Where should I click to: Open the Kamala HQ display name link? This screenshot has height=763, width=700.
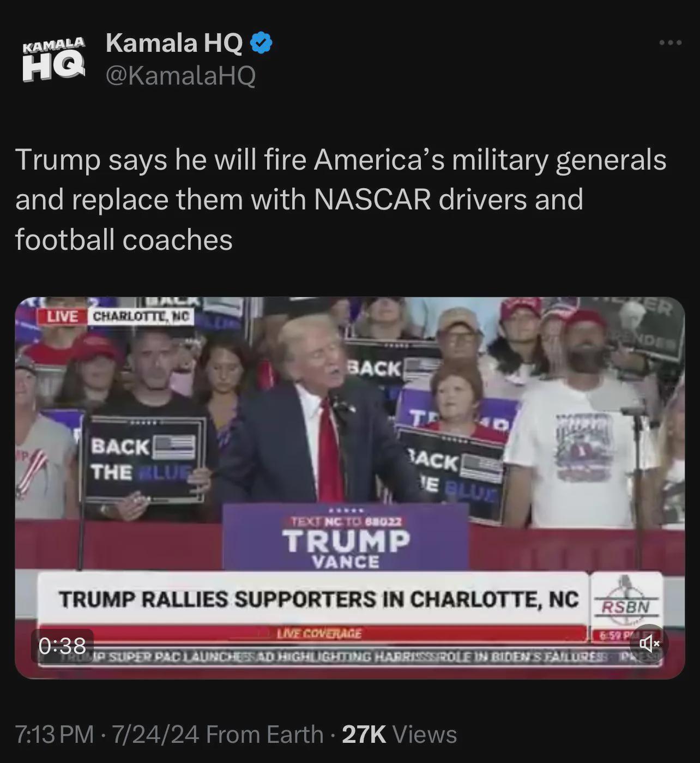(174, 43)
